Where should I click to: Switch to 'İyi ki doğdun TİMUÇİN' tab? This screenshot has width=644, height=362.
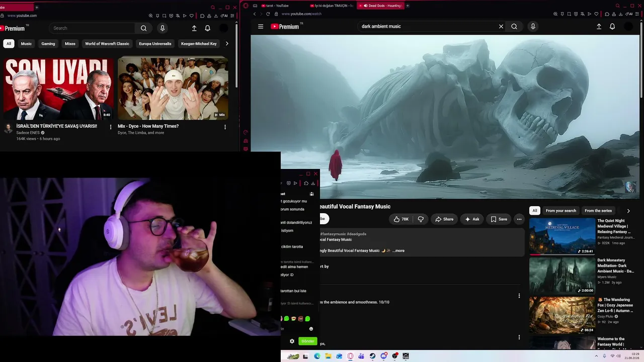point(332,6)
